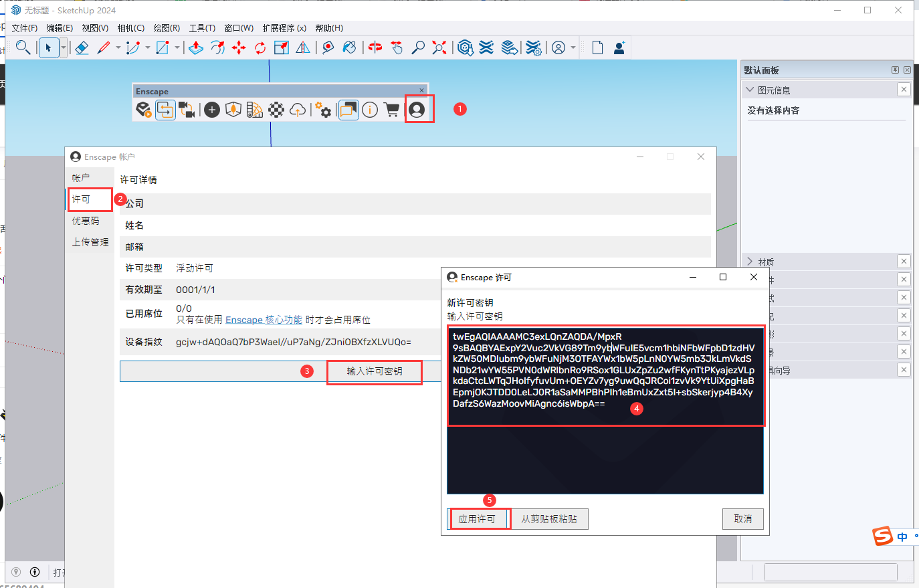Image resolution: width=919 pixels, height=588 pixels.
Task: Activate the Zoom magnifier tool
Action: click(x=418, y=47)
